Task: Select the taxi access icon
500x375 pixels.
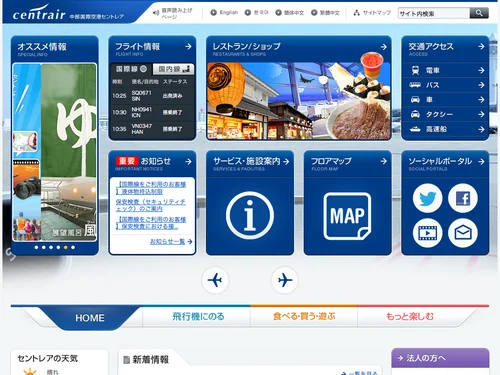Action: point(415,114)
